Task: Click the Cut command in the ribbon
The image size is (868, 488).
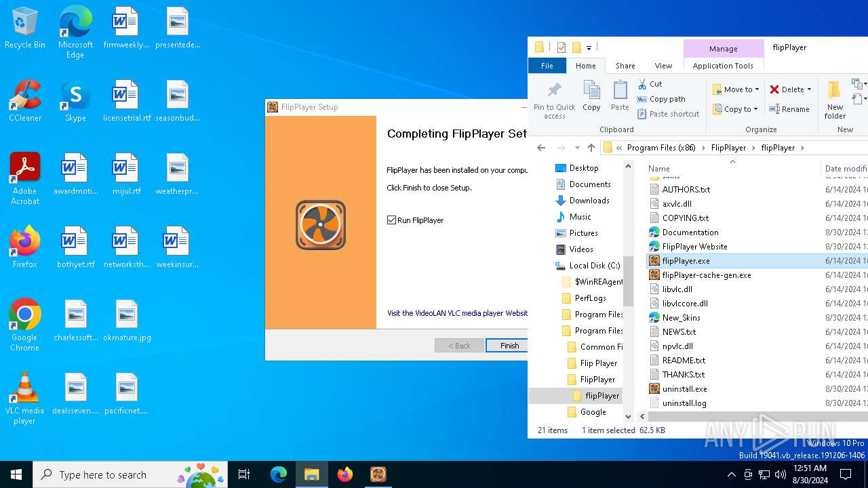Action: click(650, 84)
